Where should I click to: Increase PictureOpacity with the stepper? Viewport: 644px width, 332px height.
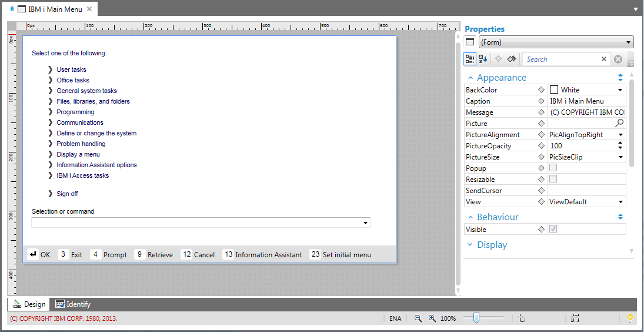[x=620, y=144]
